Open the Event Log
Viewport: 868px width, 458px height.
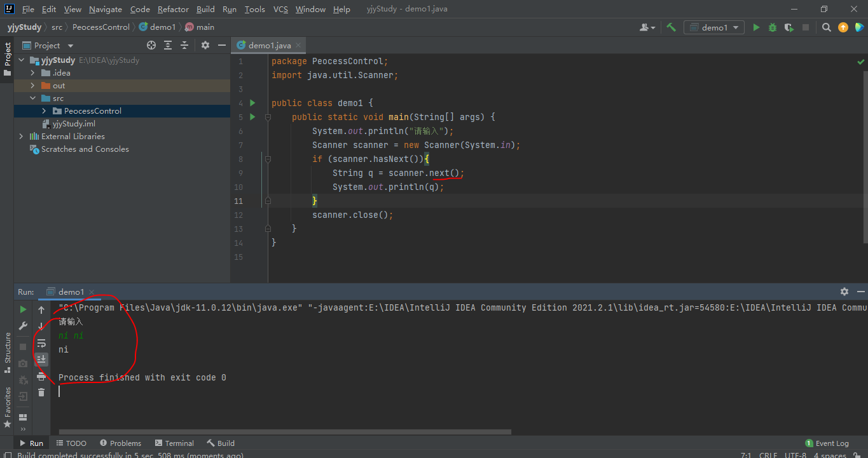point(827,443)
